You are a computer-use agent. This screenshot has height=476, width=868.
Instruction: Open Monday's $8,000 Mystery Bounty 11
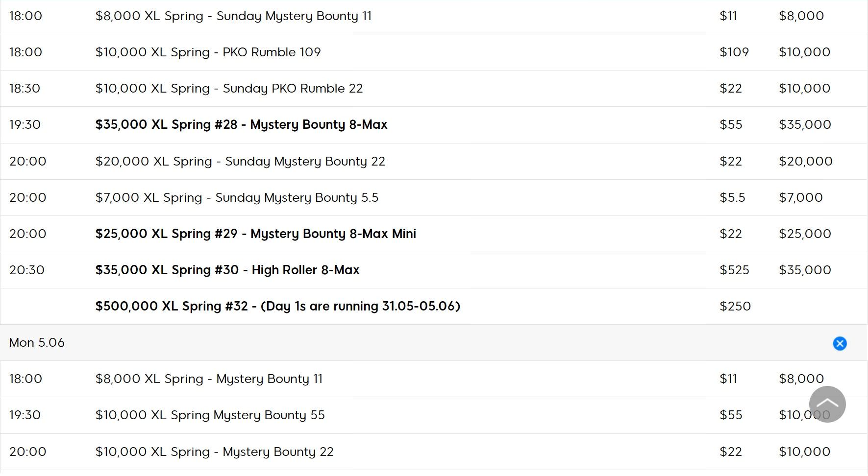pos(209,379)
